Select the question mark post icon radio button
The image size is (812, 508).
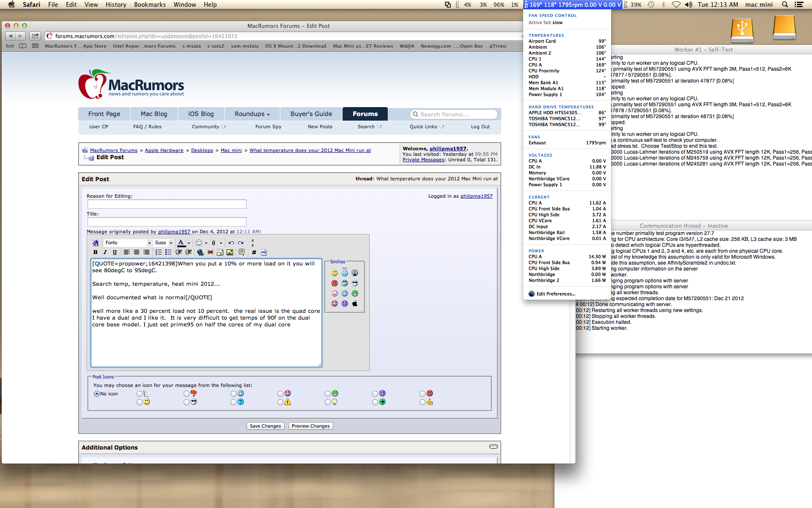pos(233,402)
